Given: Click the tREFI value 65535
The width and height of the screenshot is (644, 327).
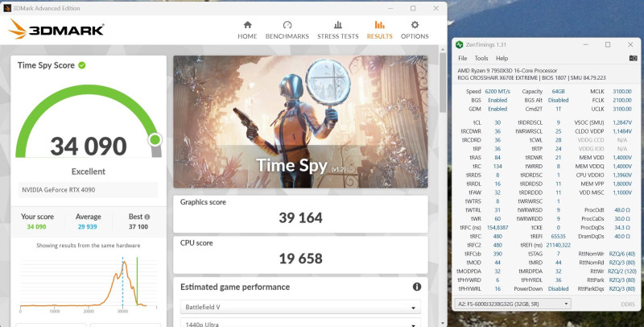Looking at the screenshot, I should (558, 236).
